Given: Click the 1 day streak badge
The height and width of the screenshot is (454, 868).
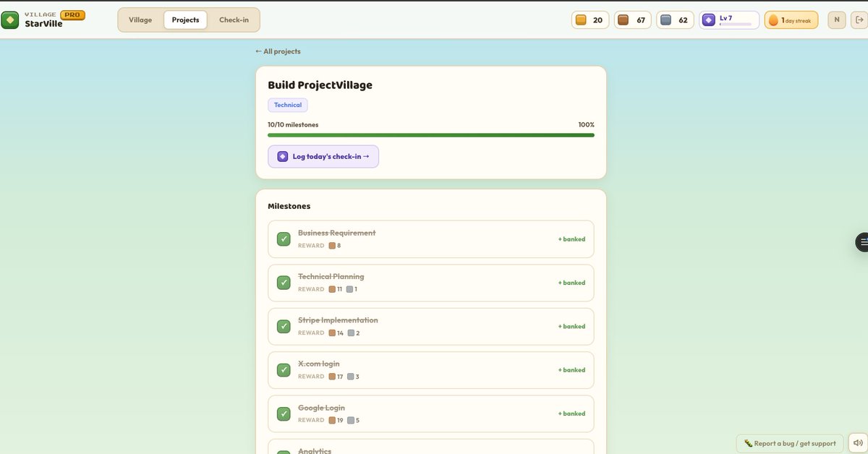Looking at the screenshot, I should (x=791, y=20).
